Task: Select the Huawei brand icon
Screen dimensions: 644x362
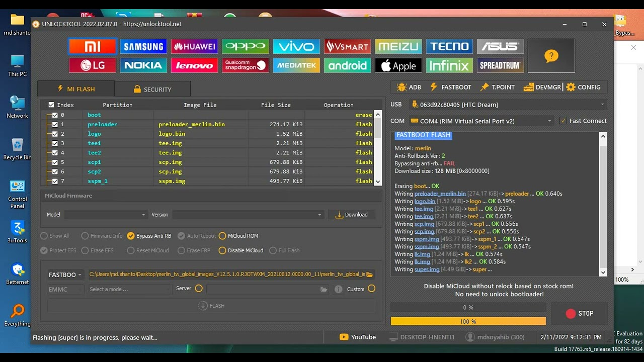Action: [x=194, y=47]
